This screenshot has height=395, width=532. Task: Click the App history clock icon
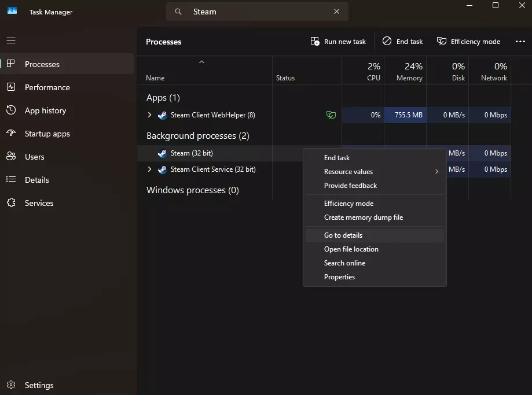[11, 110]
